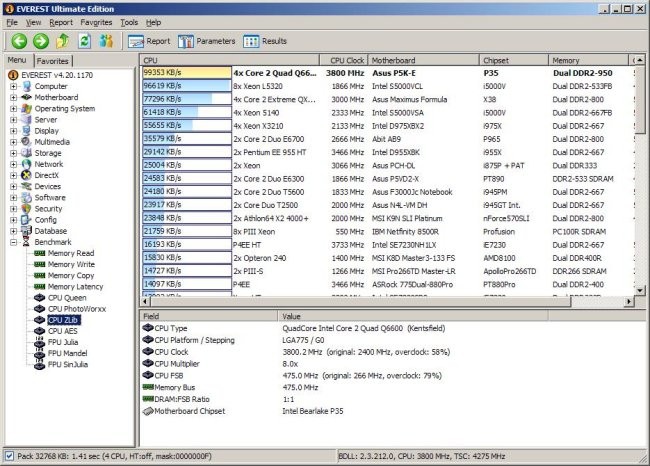Click the 77296 KB/s result bar
This screenshot has width=650, height=466.
tap(187, 99)
